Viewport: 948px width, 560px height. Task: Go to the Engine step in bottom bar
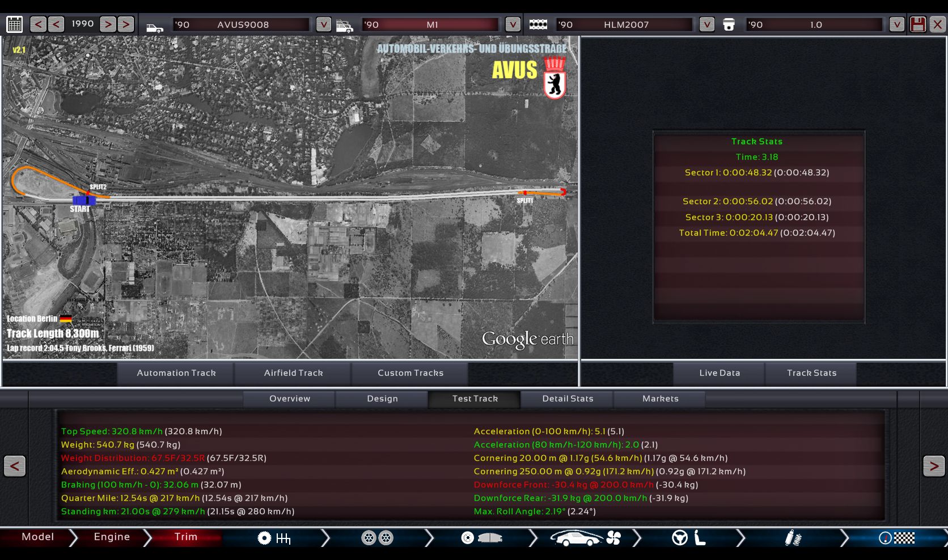click(x=112, y=537)
